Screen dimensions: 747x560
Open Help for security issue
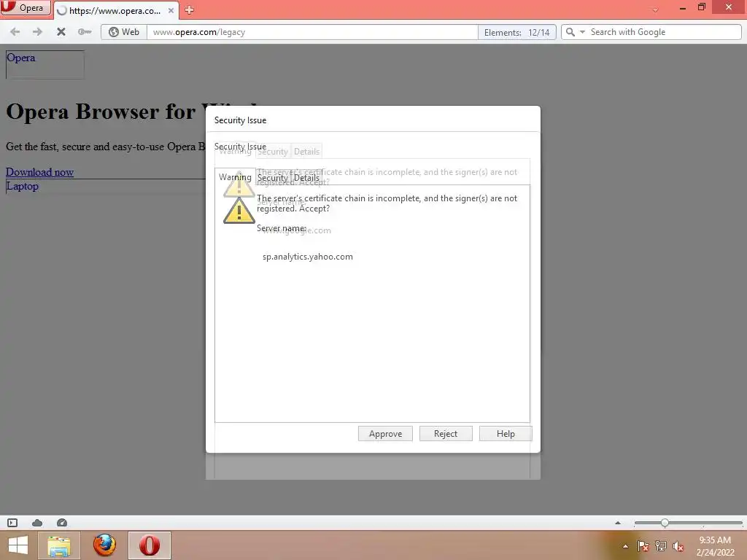(x=506, y=434)
